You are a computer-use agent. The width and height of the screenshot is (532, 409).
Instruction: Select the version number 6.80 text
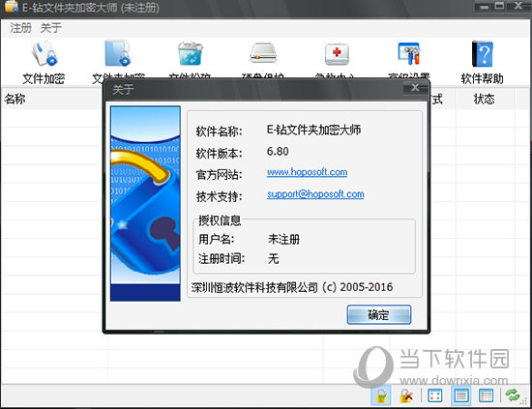click(278, 151)
